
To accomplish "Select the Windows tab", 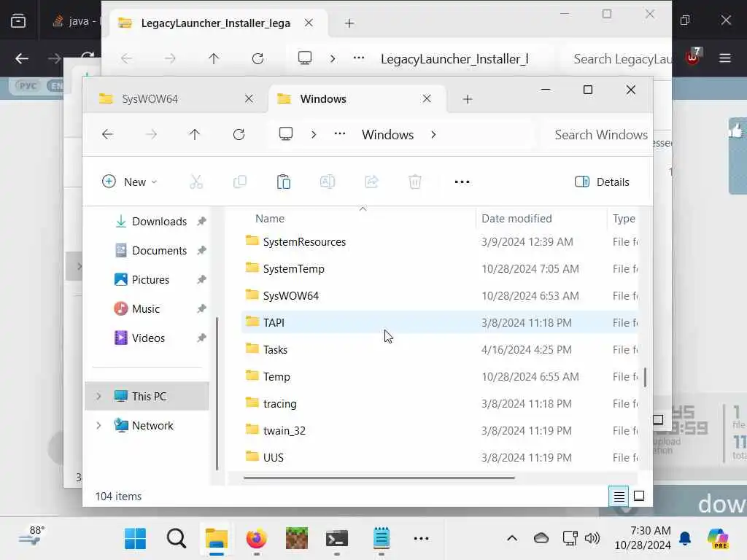I will [x=357, y=99].
